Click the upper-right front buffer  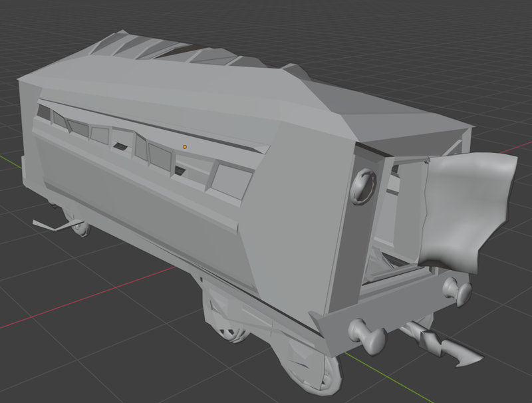point(456,290)
